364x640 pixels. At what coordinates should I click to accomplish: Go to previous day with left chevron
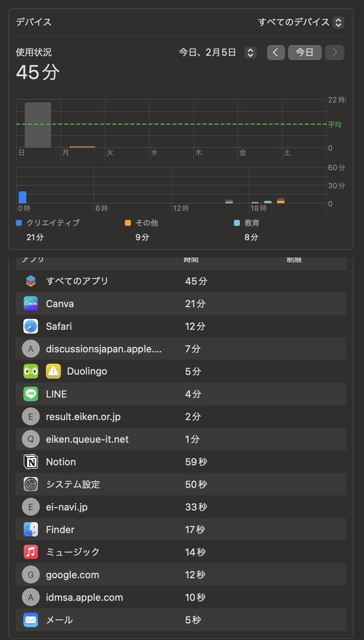pos(276,52)
